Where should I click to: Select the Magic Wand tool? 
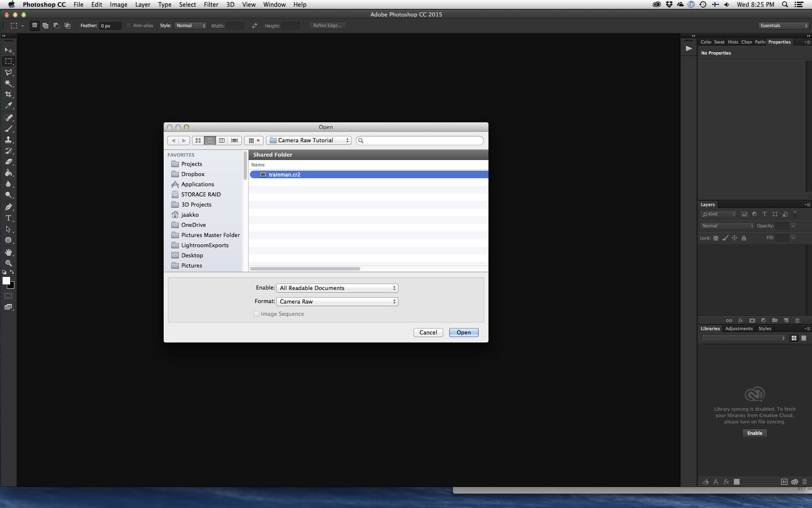click(x=8, y=83)
